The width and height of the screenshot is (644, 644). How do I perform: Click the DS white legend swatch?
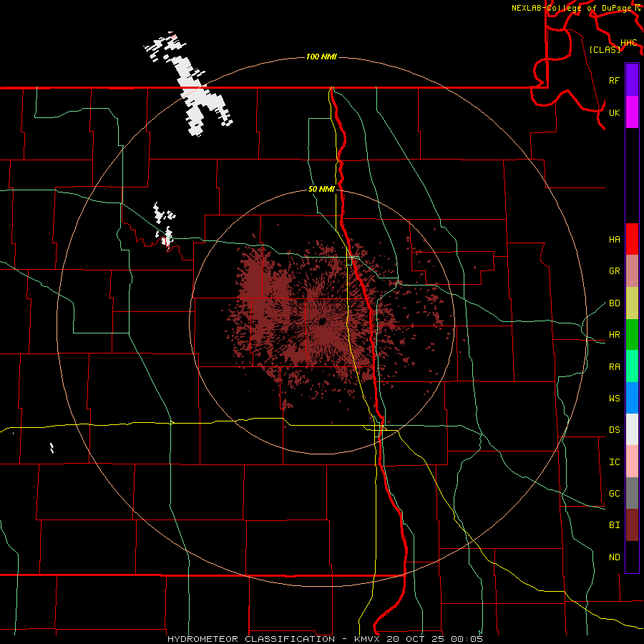(x=632, y=429)
